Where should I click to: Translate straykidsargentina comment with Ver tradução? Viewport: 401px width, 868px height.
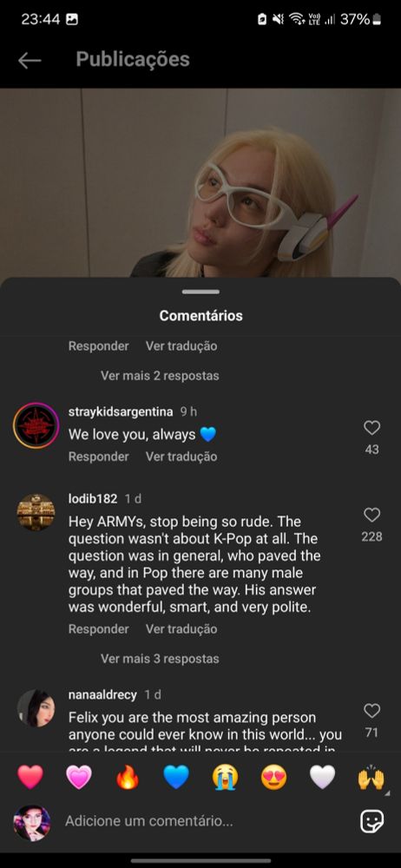coord(181,457)
